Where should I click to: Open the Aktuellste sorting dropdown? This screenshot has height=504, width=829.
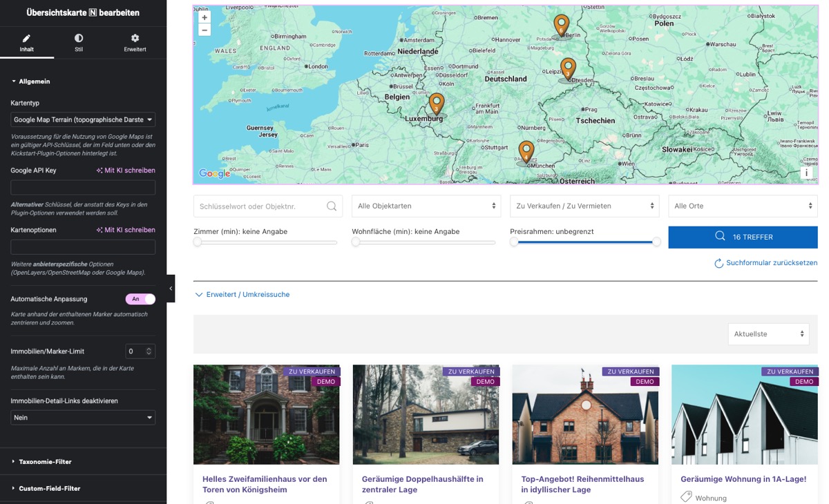click(x=768, y=334)
